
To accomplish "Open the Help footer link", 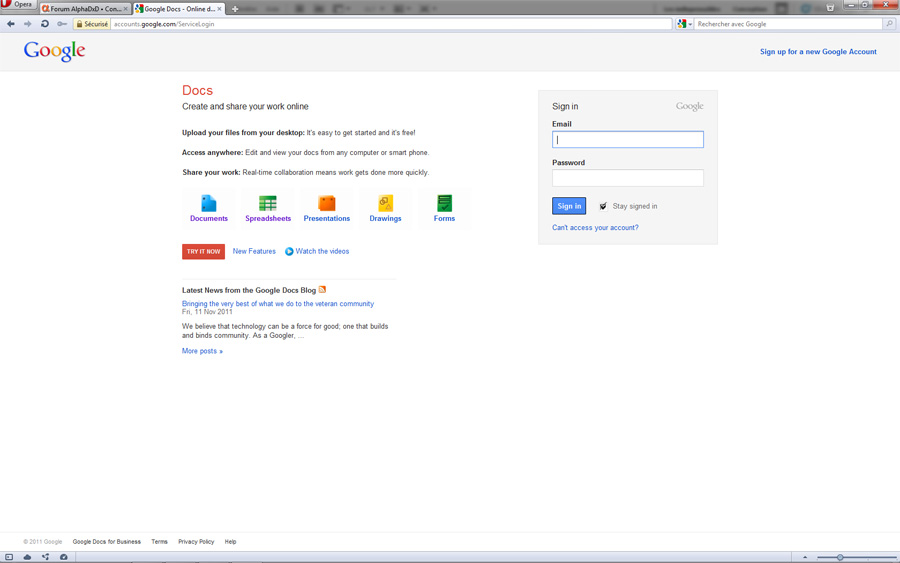I will pos(230,542).
